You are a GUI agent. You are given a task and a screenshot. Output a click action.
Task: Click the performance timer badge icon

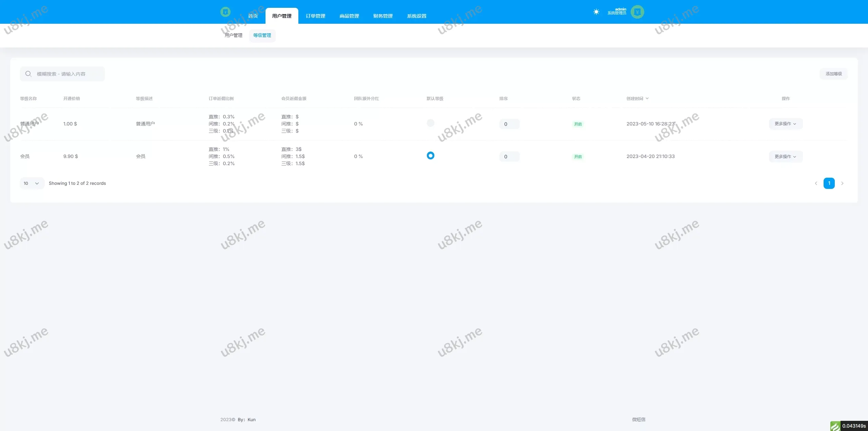pyautogui.click(x=835, y=426)
